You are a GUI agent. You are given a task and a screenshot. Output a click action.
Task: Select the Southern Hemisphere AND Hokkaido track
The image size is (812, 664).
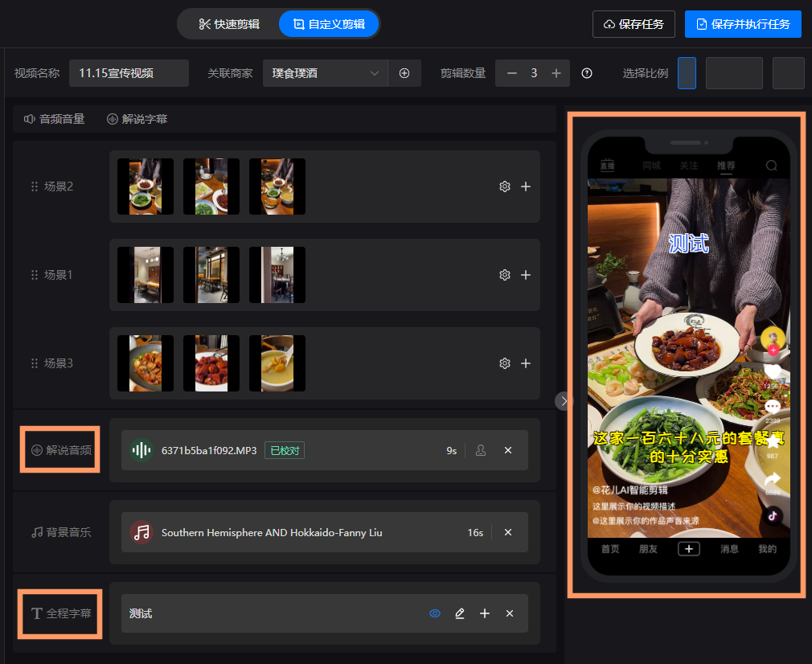(272, 532)
